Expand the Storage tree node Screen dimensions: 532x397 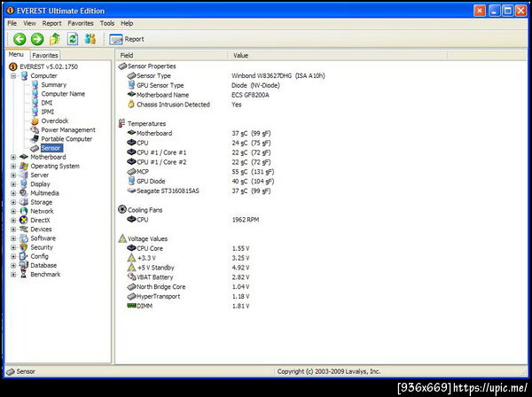coord(13,202)
